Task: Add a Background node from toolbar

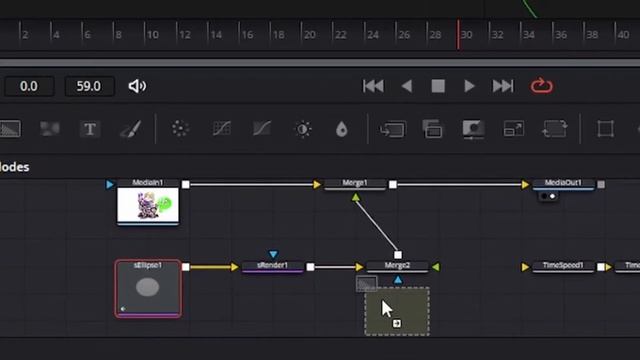Action: tap(10, 129)
